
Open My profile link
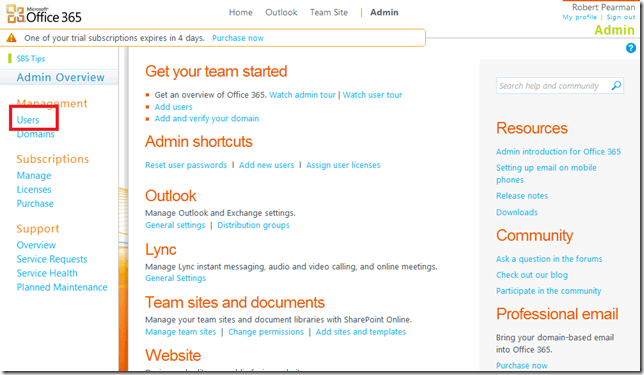coord(580,17)
